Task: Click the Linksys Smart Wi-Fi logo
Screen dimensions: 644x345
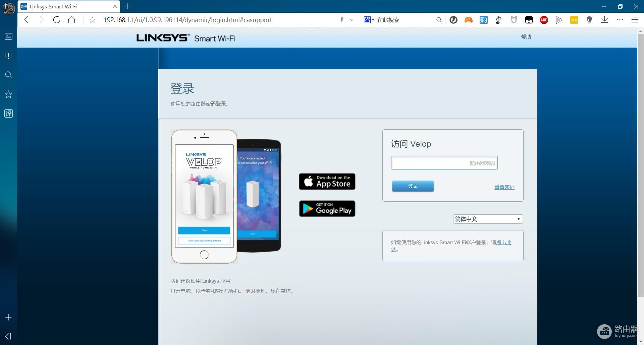Action: tap(186, 38)
